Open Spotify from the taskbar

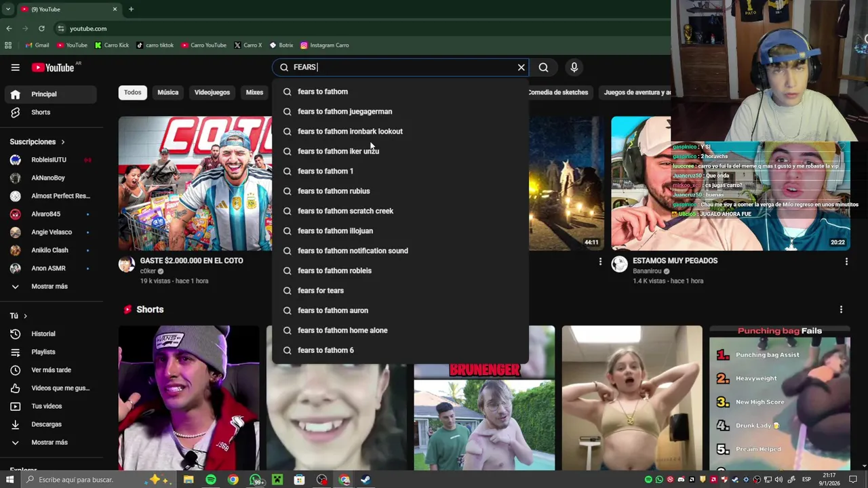click(211, 480)
